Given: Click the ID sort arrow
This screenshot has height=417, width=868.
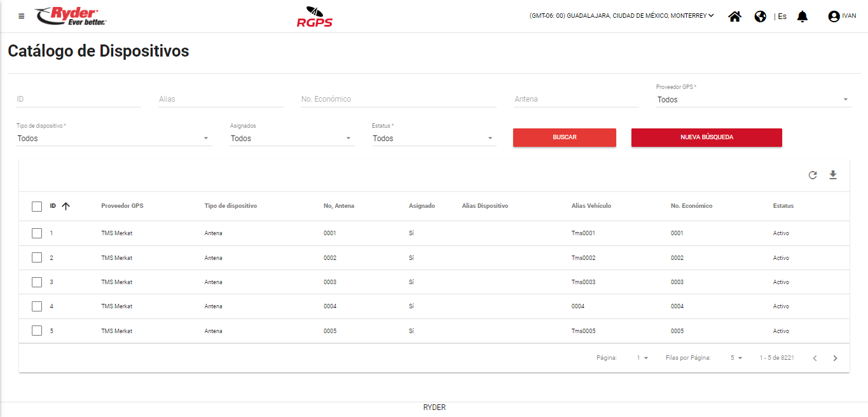Looking at the screenshot, I should click(65, 206).
